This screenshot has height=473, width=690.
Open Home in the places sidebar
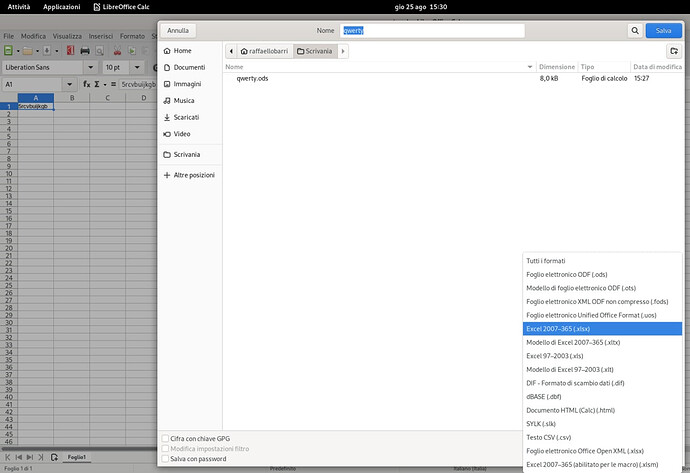(190, 51)
